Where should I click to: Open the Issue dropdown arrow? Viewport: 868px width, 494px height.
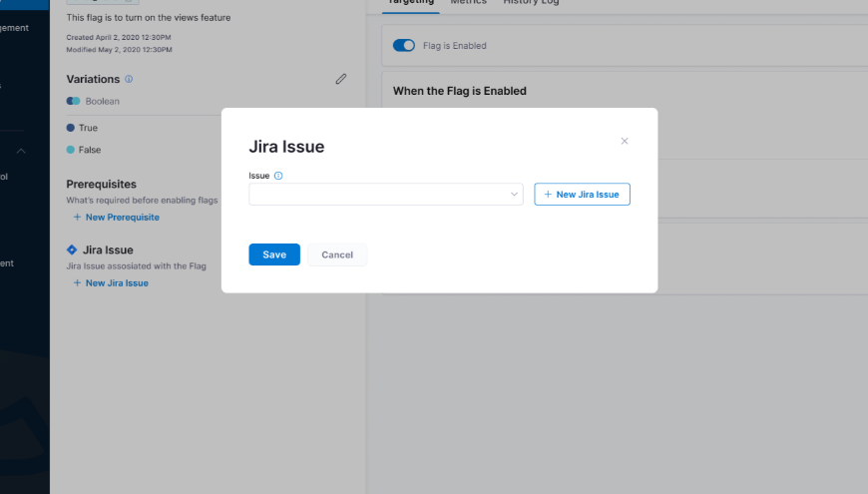point(514,194)
